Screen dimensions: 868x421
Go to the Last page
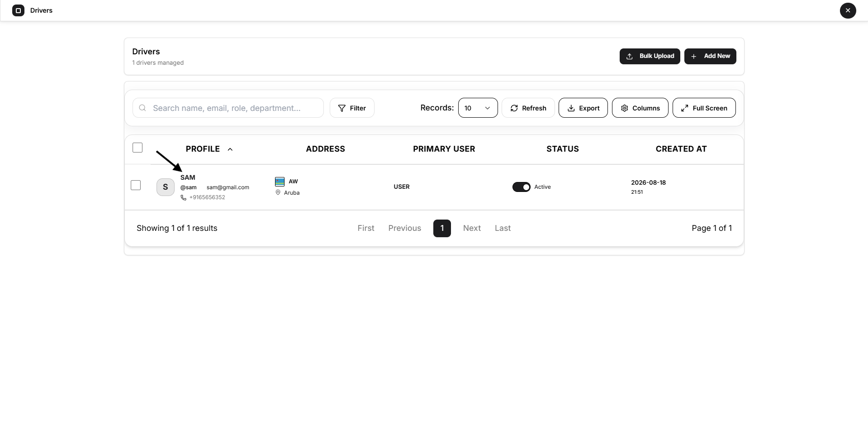point(503,228)
